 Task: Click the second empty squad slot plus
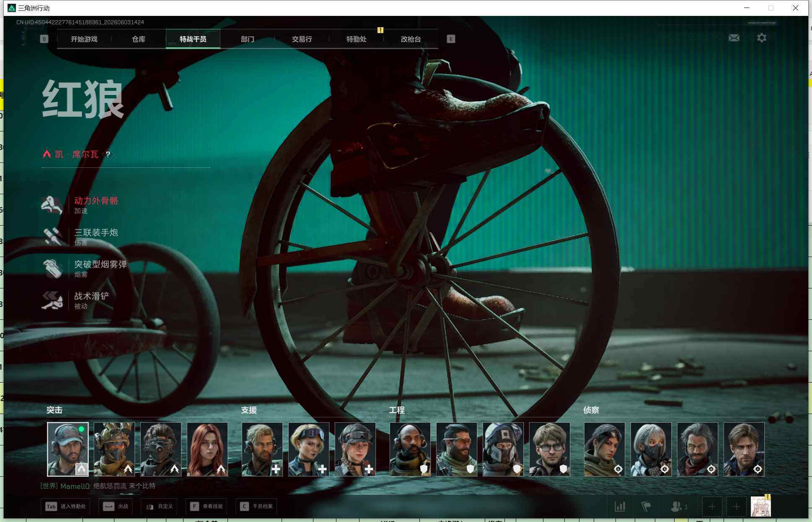click(736, 507)
